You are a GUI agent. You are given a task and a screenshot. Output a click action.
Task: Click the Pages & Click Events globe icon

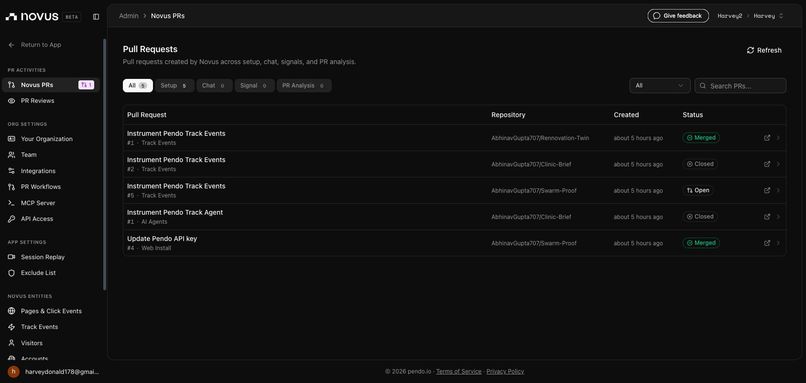11,311
